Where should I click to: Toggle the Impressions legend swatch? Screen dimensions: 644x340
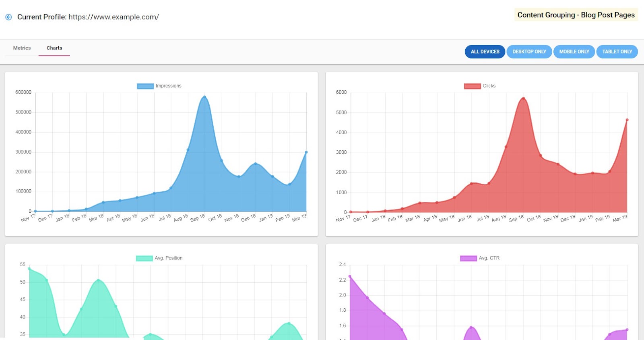pos(145,86)
